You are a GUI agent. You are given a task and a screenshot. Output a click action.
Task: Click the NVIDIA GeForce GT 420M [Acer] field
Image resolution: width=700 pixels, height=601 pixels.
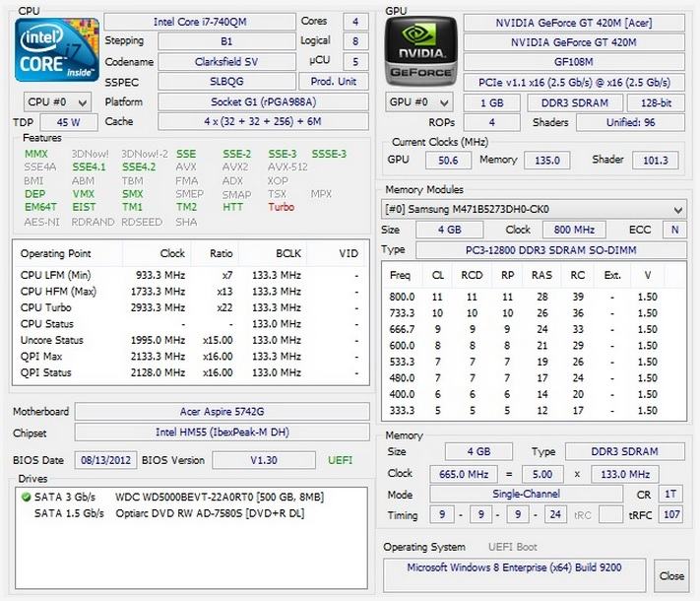point(574,23)
